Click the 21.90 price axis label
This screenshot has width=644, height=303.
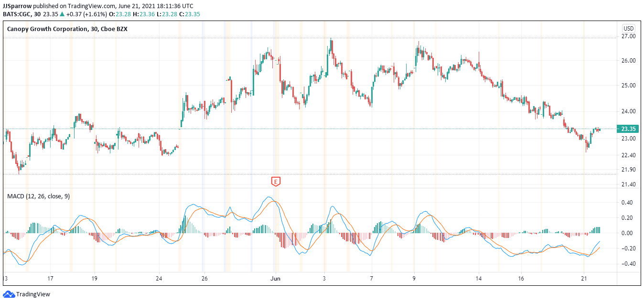pos(629,170)
